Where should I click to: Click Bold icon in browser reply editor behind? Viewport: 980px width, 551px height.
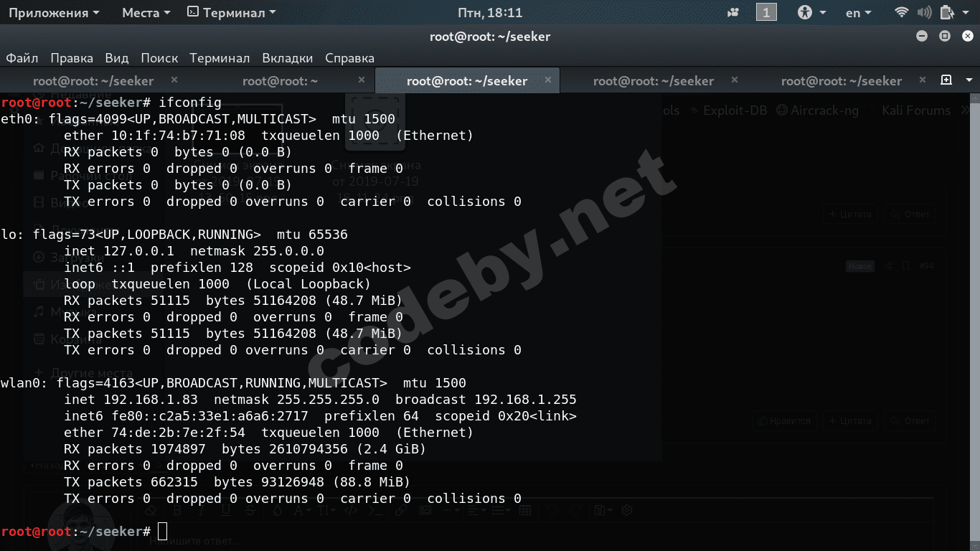point(178,510)
